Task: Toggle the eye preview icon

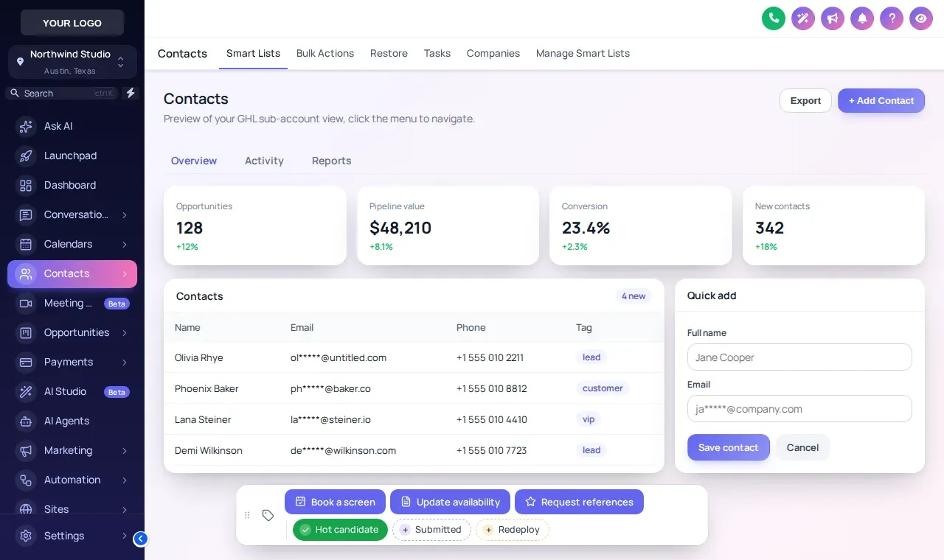Action: 921,18
